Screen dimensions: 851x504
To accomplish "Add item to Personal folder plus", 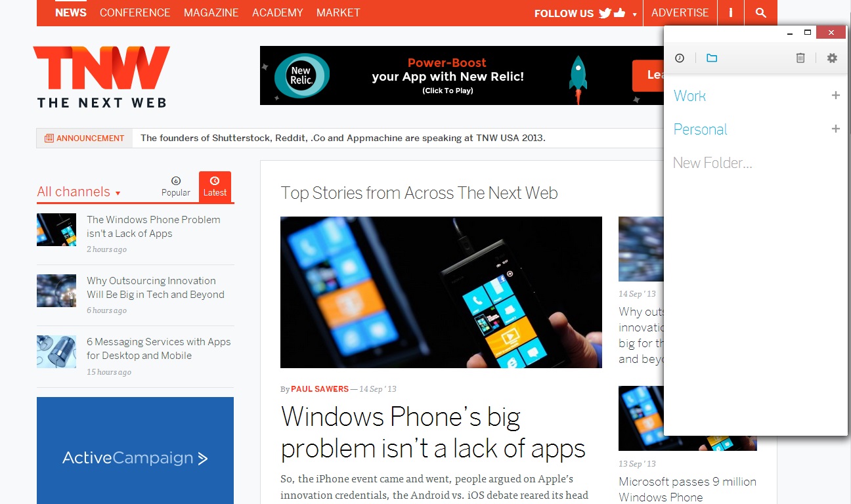I will coord(835,129).
